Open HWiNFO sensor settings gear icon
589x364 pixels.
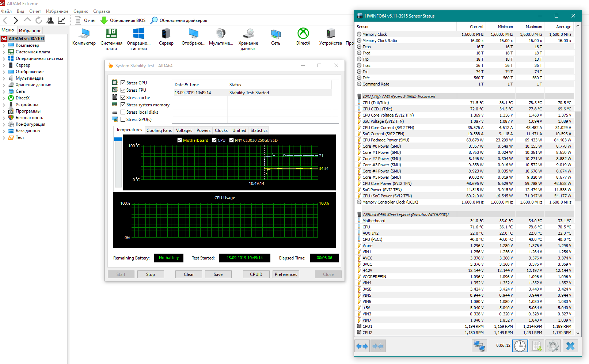[x=553, y=346]
